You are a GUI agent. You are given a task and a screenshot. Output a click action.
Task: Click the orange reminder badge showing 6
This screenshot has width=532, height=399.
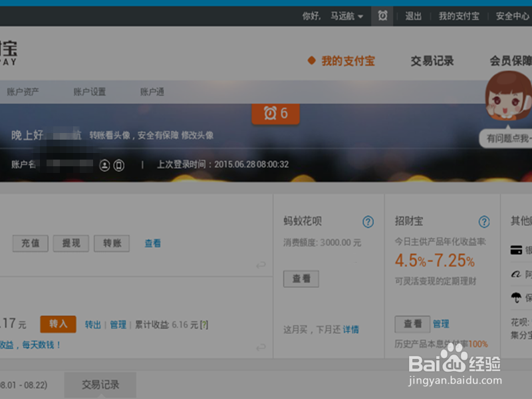coord(275,114)
